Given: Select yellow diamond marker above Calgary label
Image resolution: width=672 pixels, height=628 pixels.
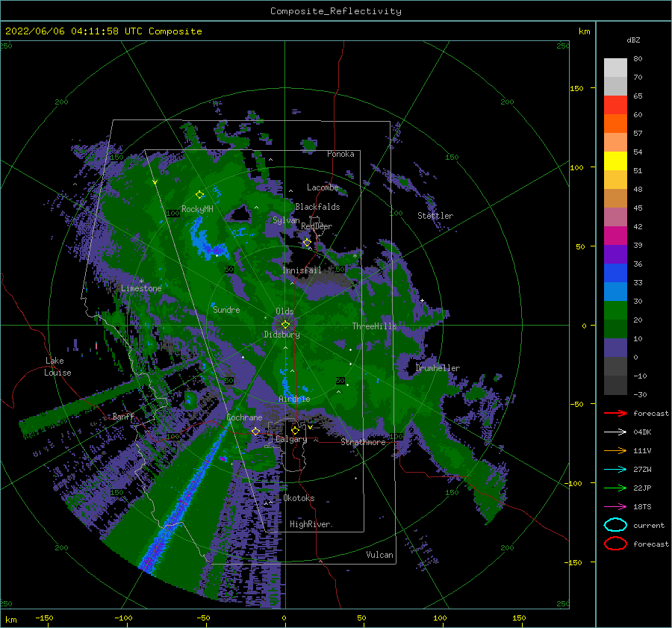Looking at the screenshot, I should (295, 430).
